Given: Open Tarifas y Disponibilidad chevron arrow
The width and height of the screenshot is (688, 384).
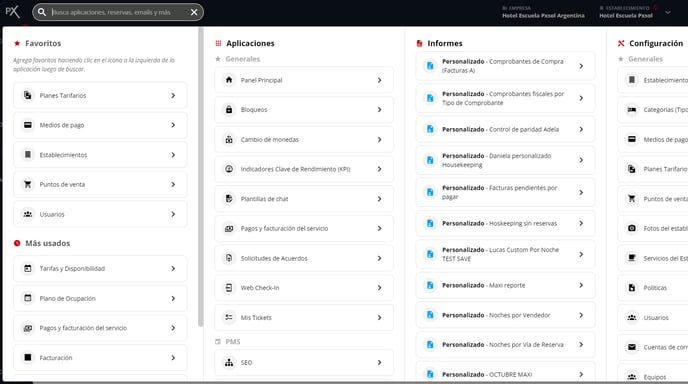Looking at the screenshot, I should pyautogui.click(x=173, y=269).
